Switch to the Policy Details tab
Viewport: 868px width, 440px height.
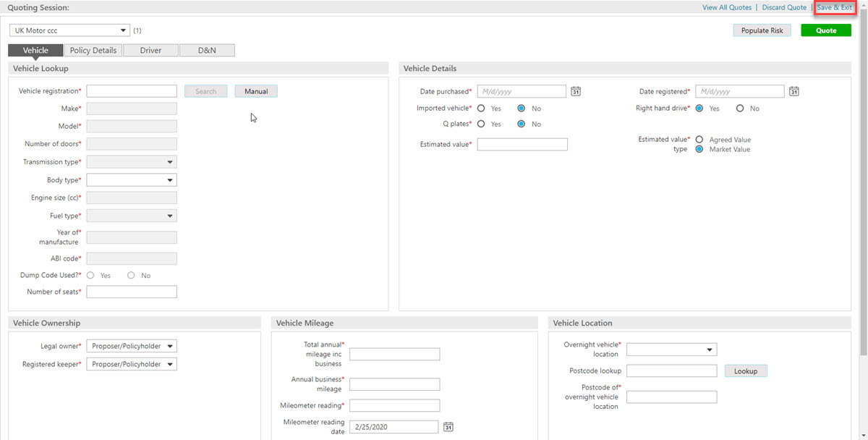point(93,51)
